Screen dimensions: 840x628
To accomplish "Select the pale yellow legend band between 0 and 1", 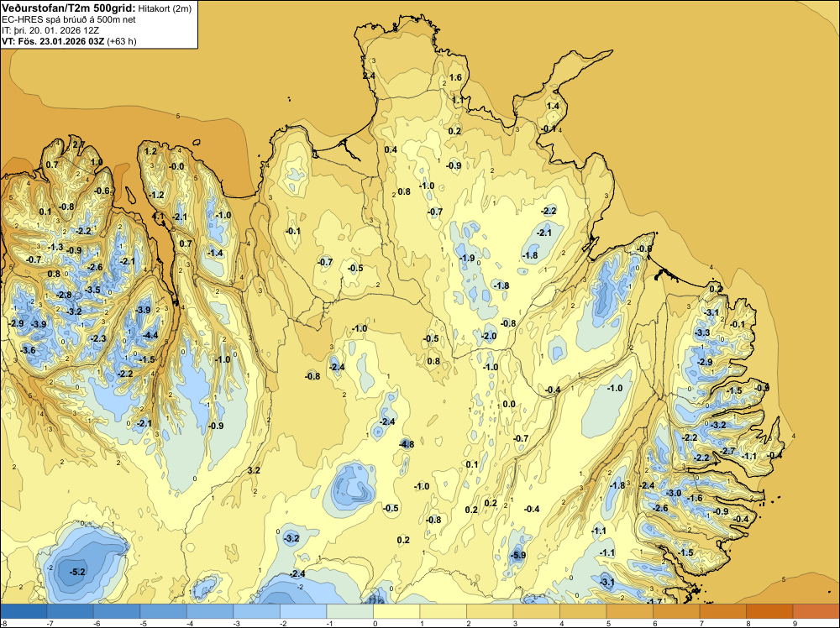I will click(396, 611).
